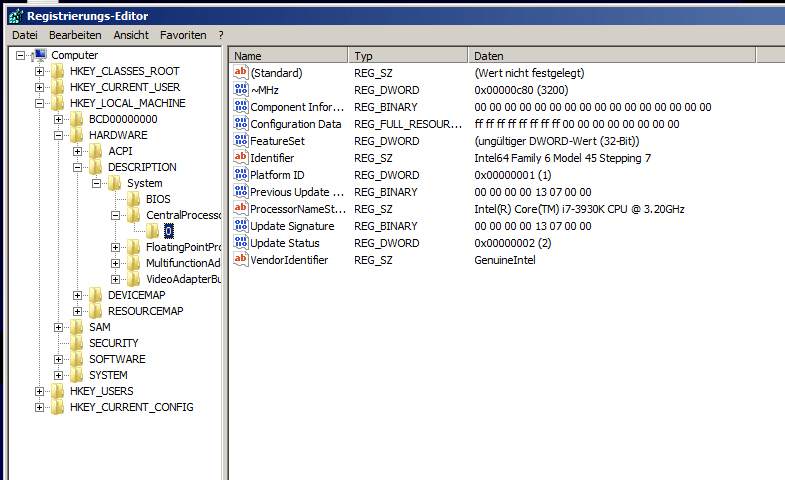Sort values by the Daten column header

tap(612, 56)
